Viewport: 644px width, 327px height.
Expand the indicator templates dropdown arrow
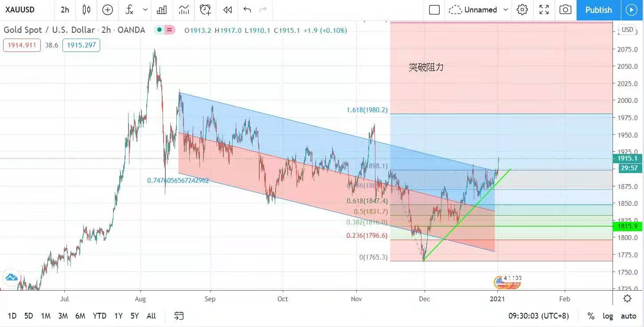145,10
